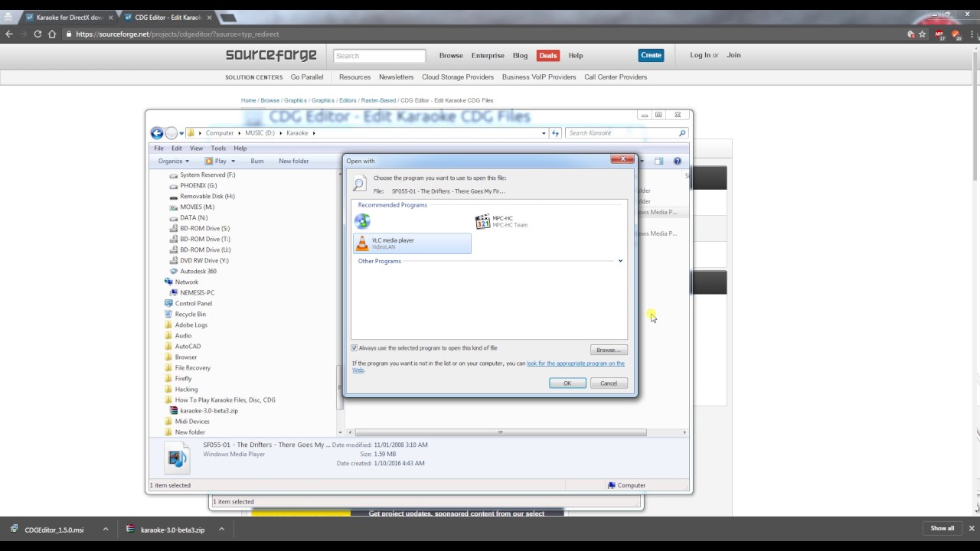The image size is (980, 551).
Task: Click New folder in Explorer toolbar
Action: click(294, 161)
